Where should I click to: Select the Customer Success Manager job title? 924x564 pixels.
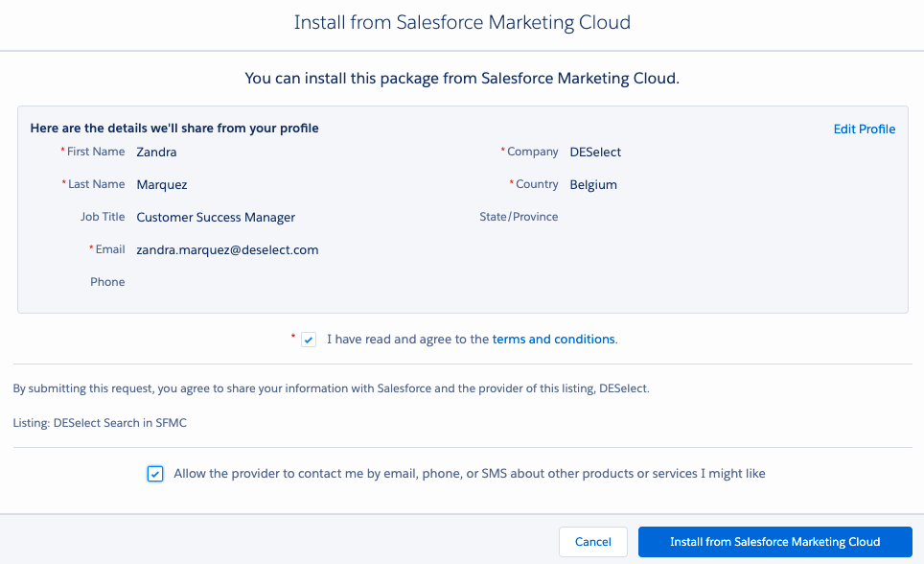216,217
